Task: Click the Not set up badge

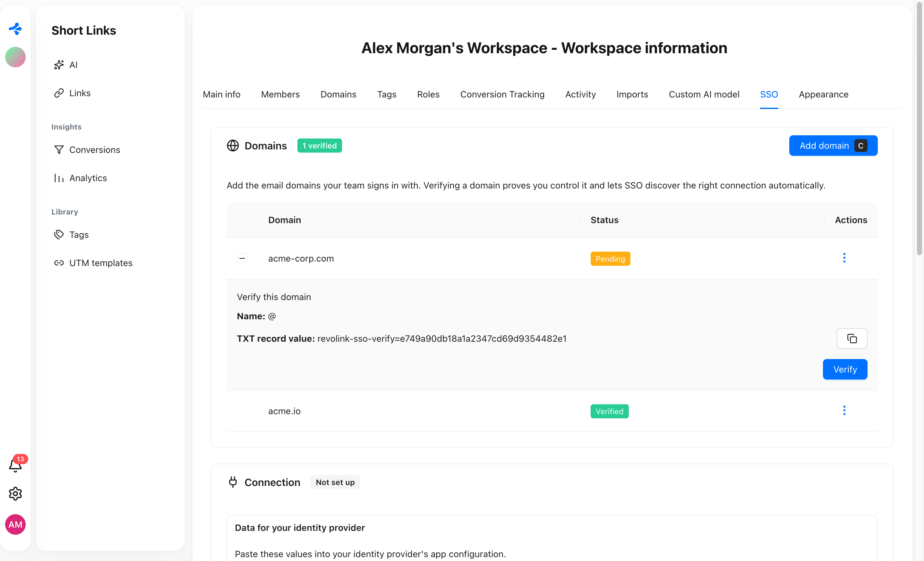Action: [335, 482]
